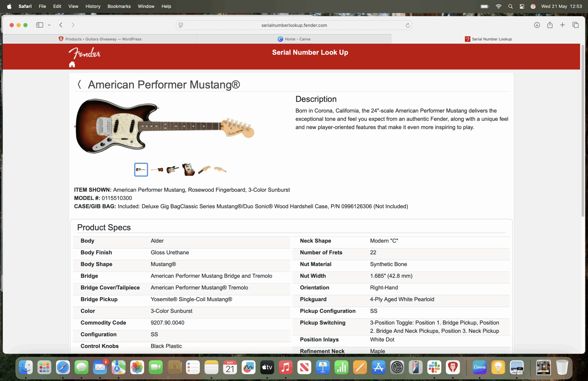Viewport: 588px width, 381px height.
Task: Go back using the chevron beside product title
Action: (x=79, y=84)
